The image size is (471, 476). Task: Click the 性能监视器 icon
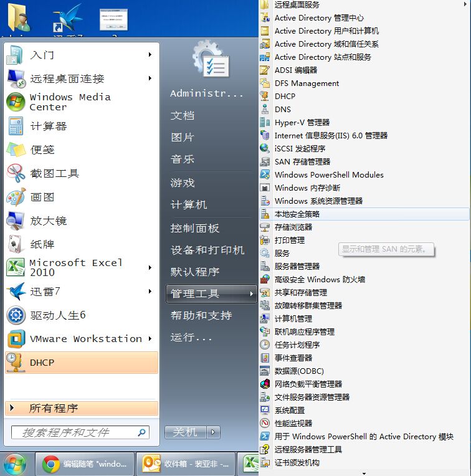[x=265, y=423]
